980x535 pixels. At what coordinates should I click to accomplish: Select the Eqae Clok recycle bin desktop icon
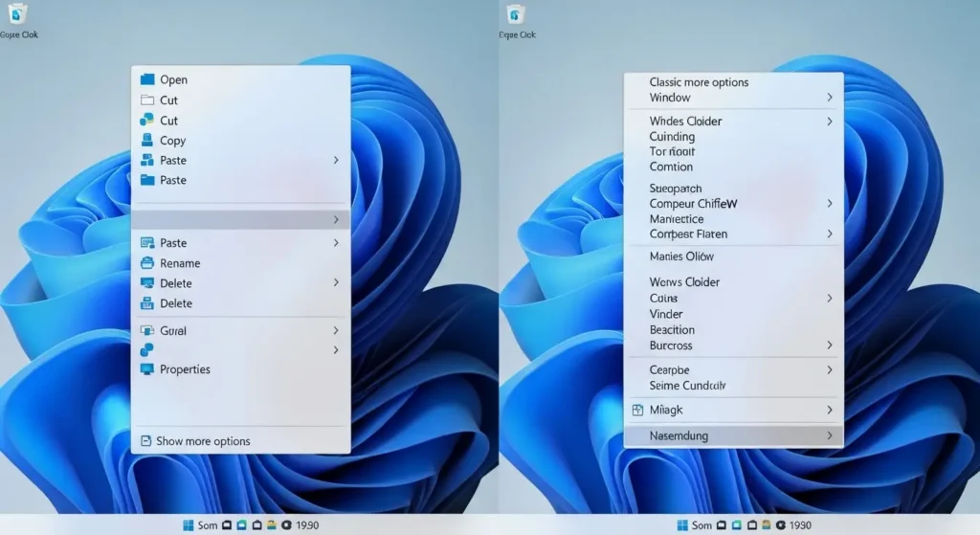pos(517,20)
